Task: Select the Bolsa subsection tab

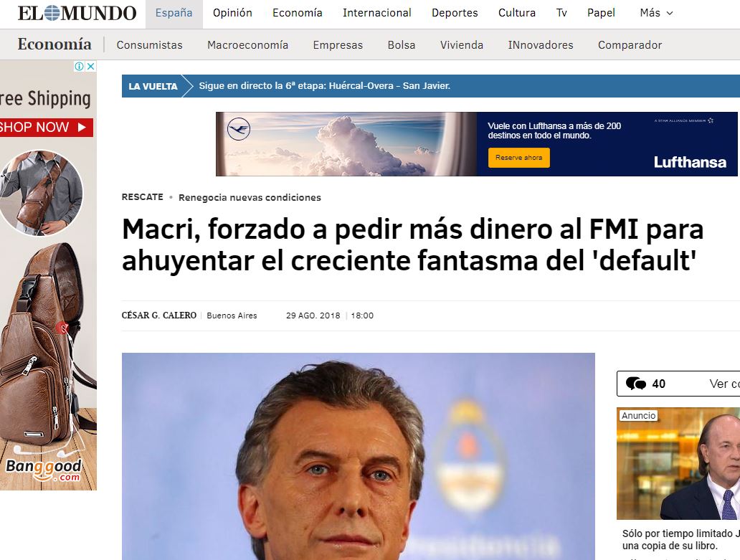Action: point(401,45)
